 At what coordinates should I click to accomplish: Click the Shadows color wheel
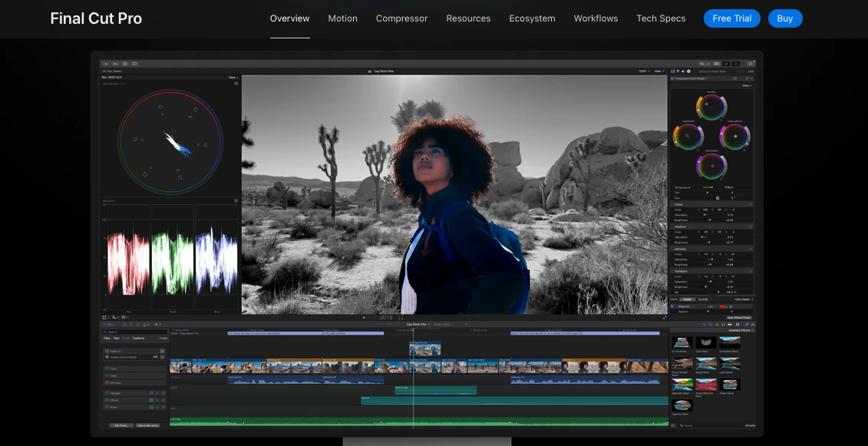click(x=688, y=136)
